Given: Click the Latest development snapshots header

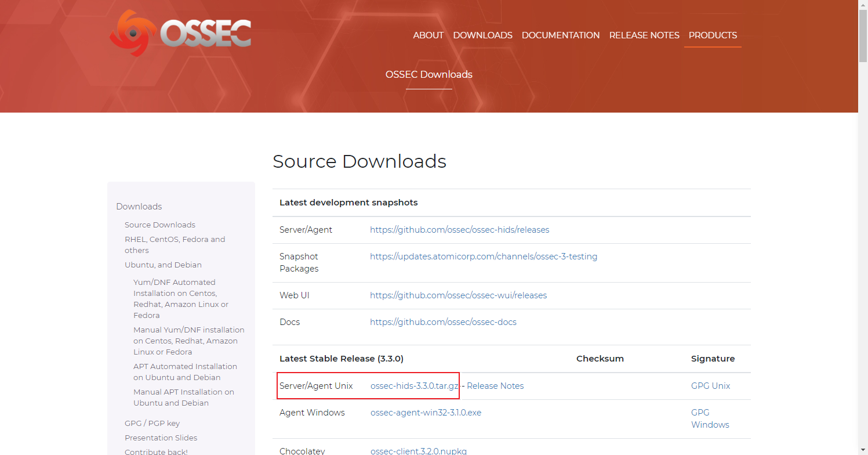Looking at the screenshot, I should (348, 203).
